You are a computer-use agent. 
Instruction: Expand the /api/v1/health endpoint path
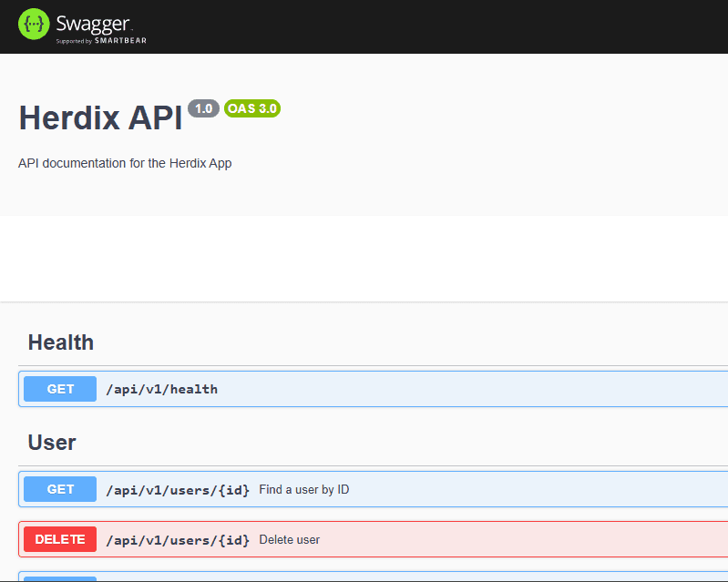161,390
